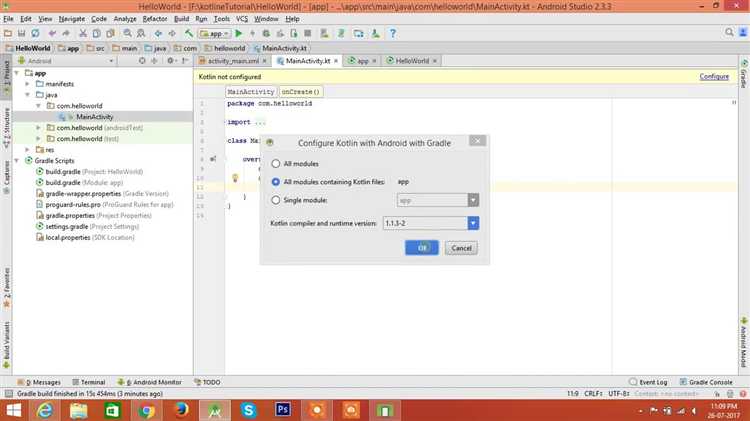The height and width of the screenshot is (421, 750).
Task: Open the Gradle Console panel
Action: [706, 382]
